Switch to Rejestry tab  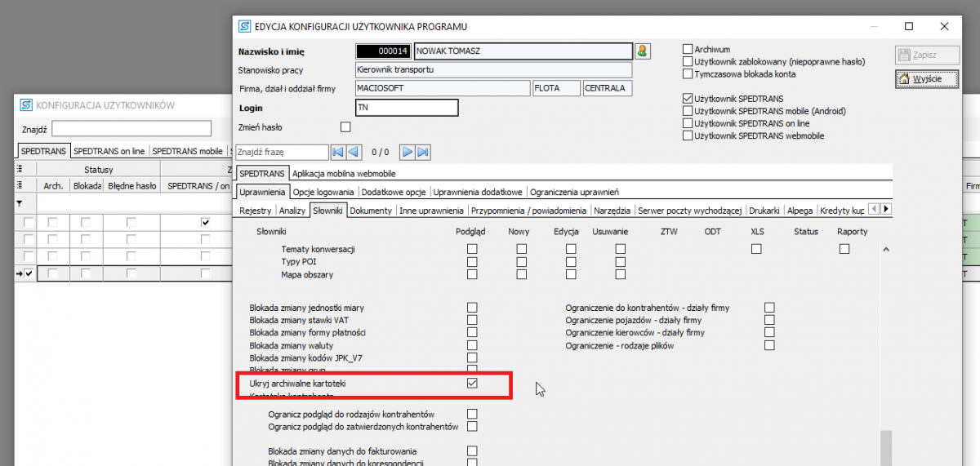[x=256, y=211]
